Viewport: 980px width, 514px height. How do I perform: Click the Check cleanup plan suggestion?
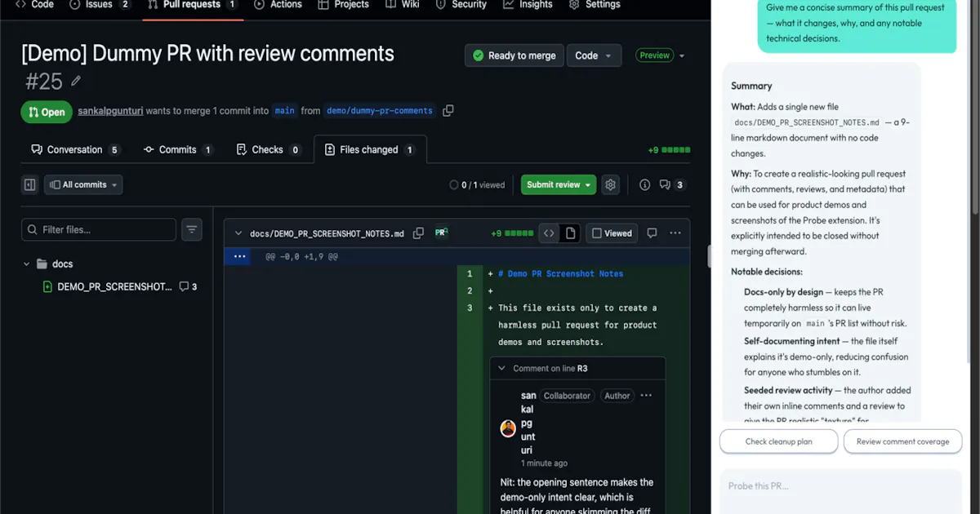click(778, 441)
